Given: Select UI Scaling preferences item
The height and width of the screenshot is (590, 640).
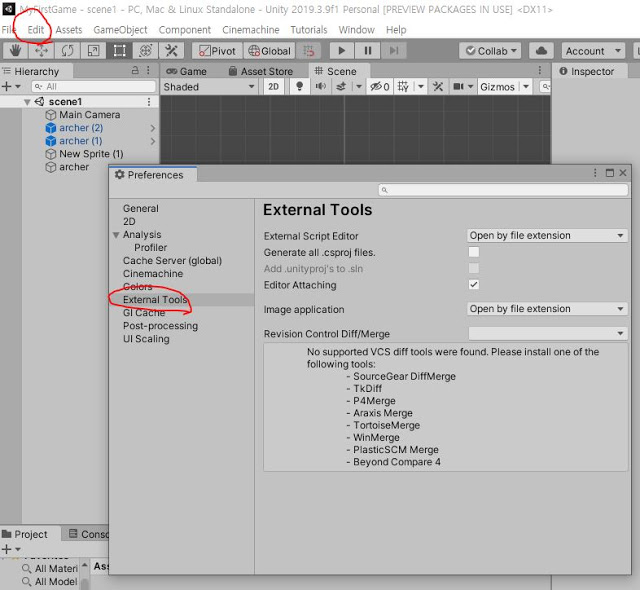Looking at the screenshot, I should (x=146, y=339).
